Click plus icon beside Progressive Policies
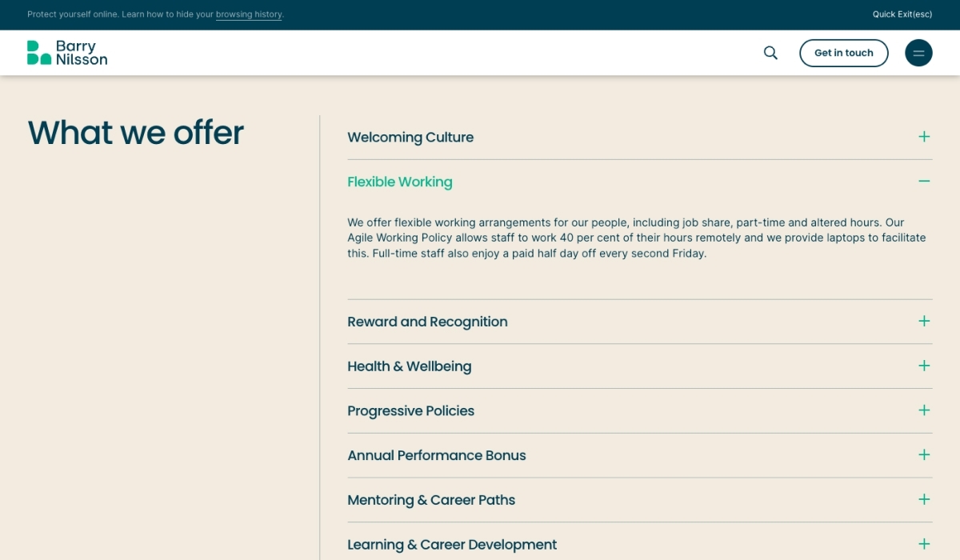Viewport: 960px width, 560px height. 924,410
